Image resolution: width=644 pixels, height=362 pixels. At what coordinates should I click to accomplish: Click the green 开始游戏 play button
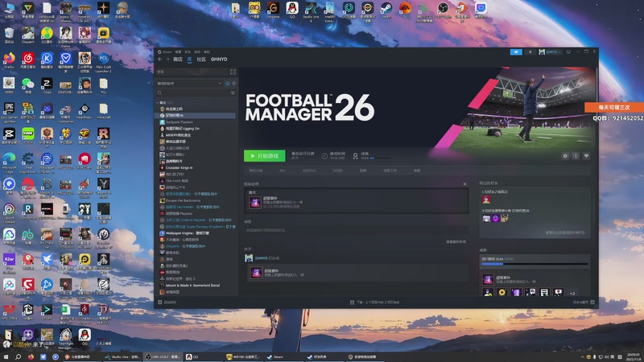pyautogui.click(x=265, y=156)
